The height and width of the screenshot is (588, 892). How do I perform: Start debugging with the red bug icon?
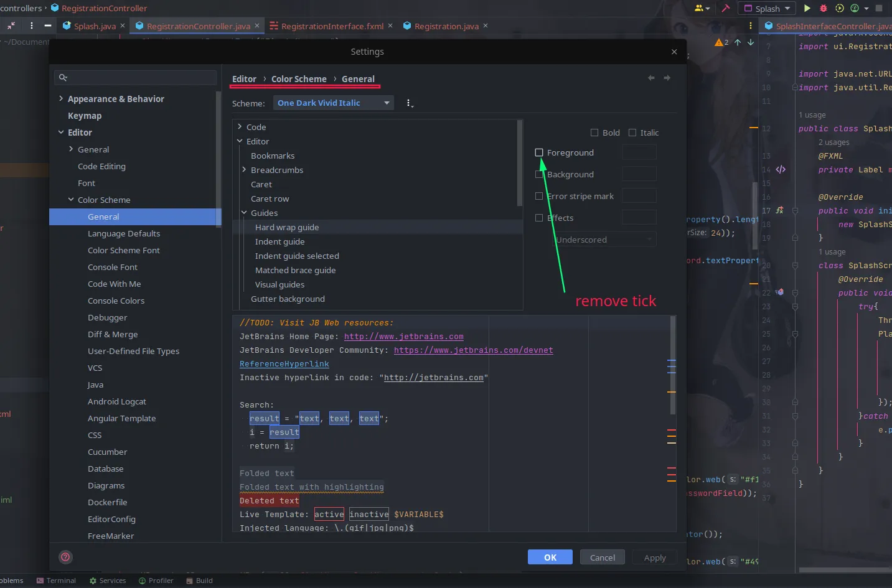click(824, 8)
